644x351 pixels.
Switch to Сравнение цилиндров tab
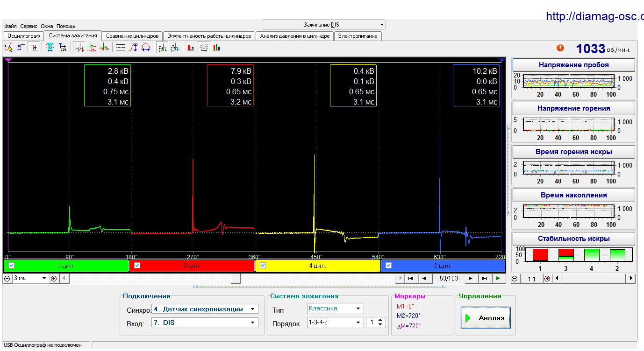pos(132,36)
